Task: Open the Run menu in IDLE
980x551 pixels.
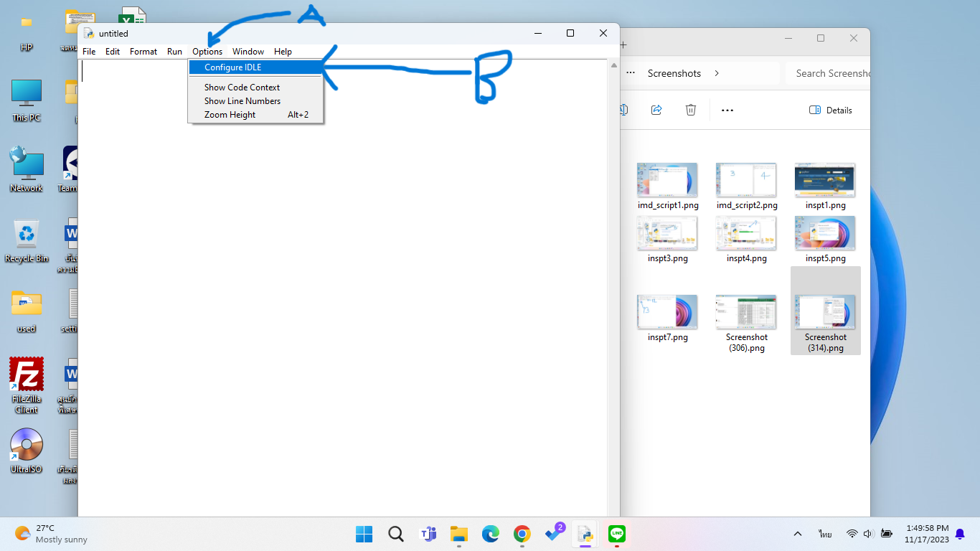Action: pos(174,52)
